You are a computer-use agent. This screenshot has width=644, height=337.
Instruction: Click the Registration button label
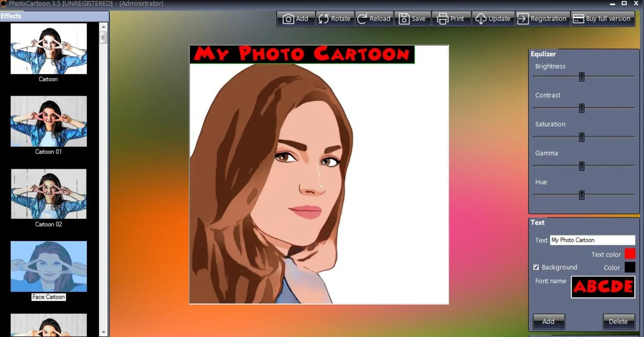pos(548,19)
